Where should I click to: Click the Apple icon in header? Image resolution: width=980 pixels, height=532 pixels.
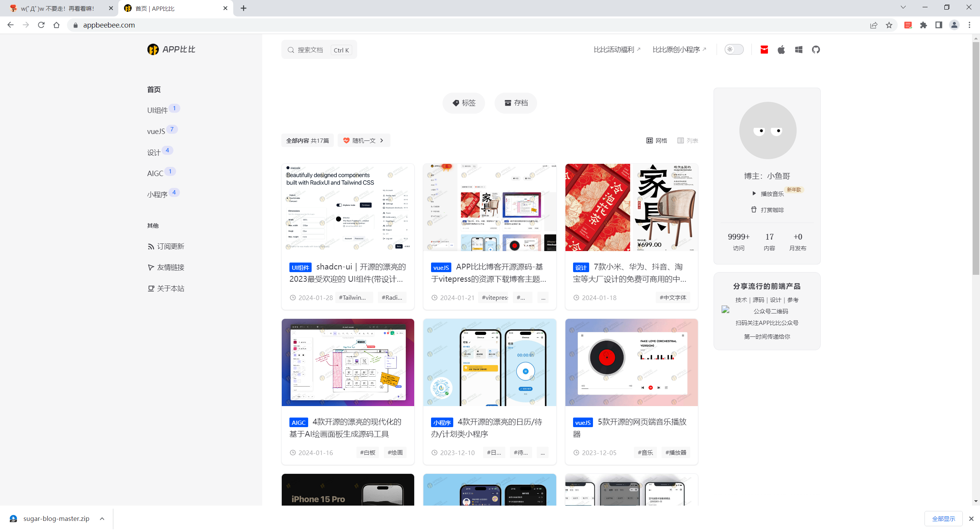click(781, 49)
